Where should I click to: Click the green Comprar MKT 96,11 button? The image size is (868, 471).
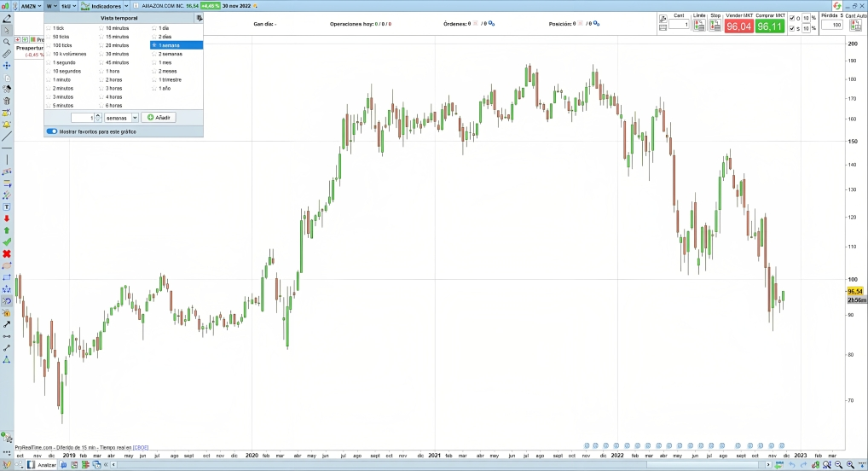[x=769, y=26]
